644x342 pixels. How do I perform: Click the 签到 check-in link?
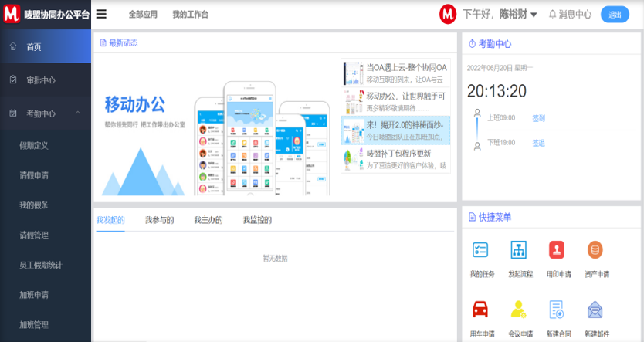[x=538, y=118]
